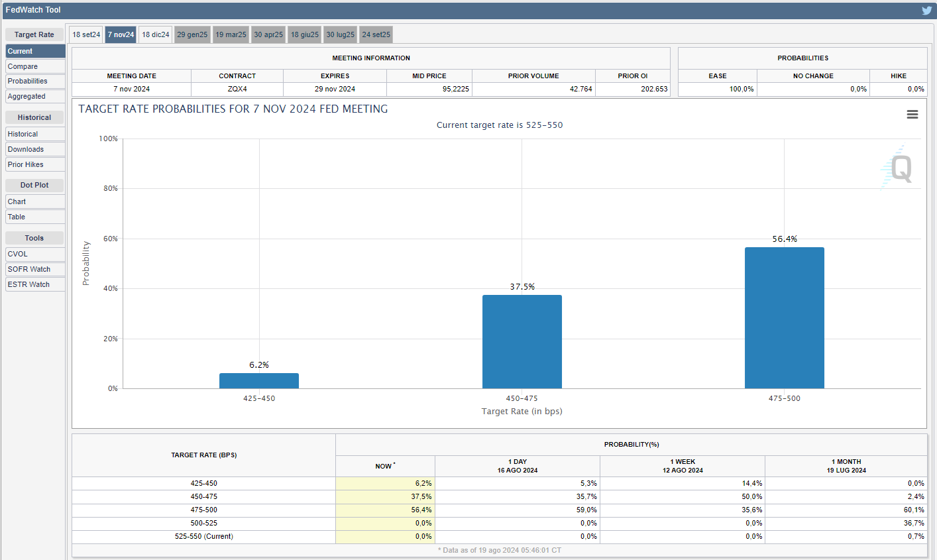
Task: Open the Aggregated view
Action: [x=35, y=96]
